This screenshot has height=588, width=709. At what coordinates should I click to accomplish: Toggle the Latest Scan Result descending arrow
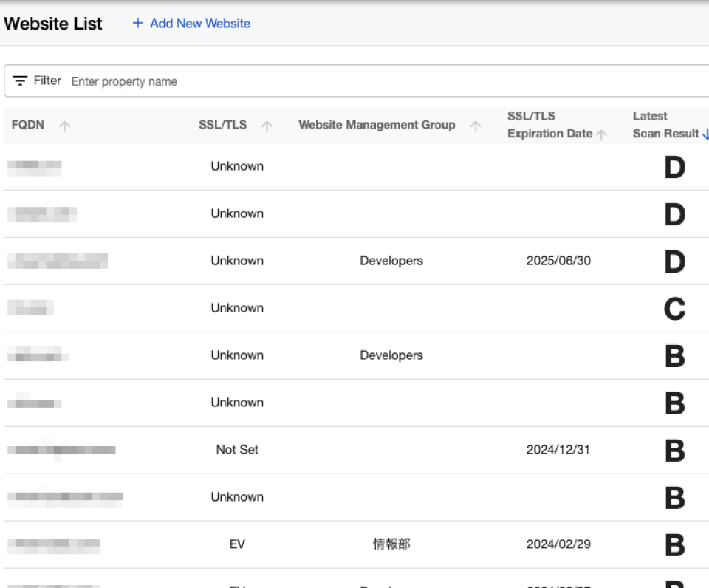[x=705, y=134]
